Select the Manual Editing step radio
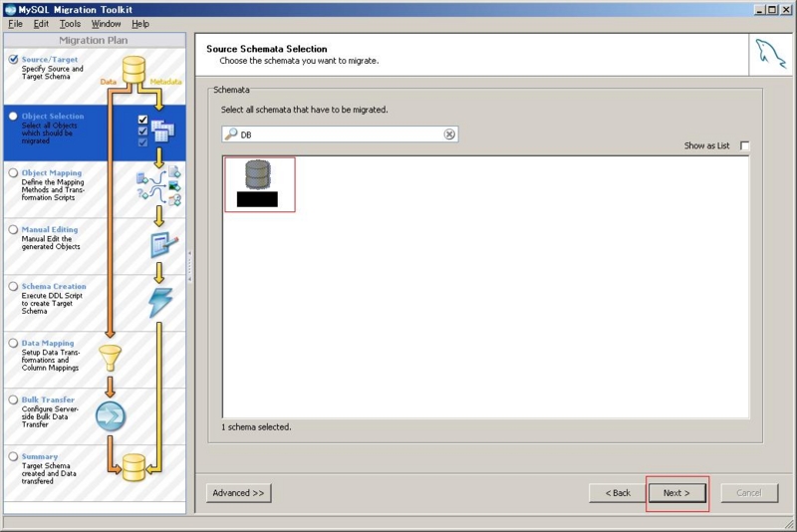 point(13,230)
